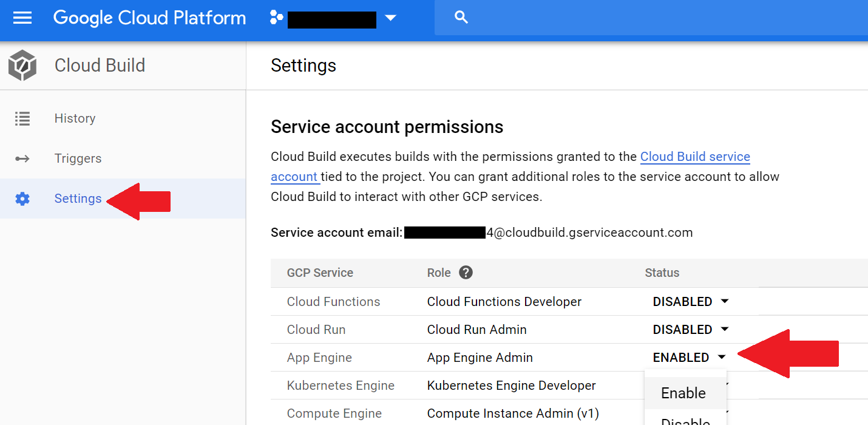The width and height of the screenshot is (868, 425).
Task: Open the hamburger navigation menu
Action: coord(22,18)
